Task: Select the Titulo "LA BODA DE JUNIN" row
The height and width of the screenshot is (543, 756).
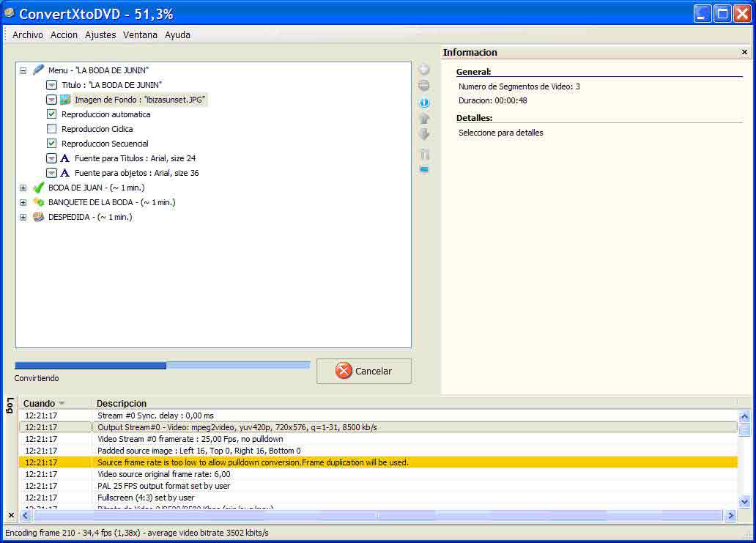Action: (112, 85)
